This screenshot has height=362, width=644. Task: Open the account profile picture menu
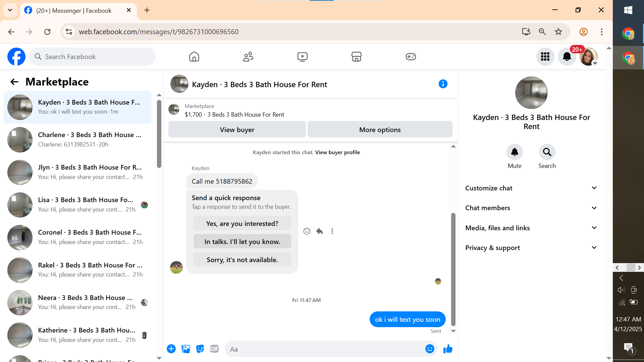(x=589, y=57)
